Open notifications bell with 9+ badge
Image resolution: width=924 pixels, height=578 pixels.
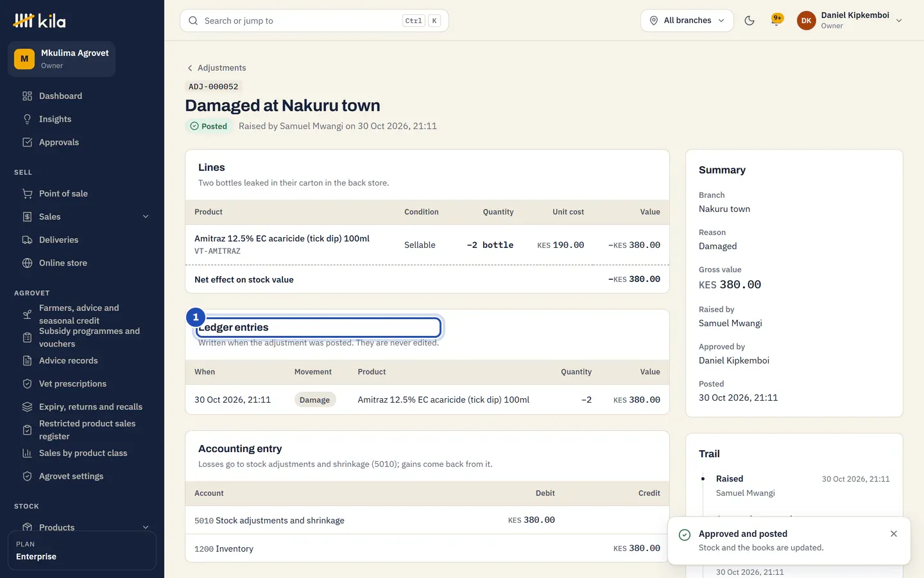click(x=777, y=20)
